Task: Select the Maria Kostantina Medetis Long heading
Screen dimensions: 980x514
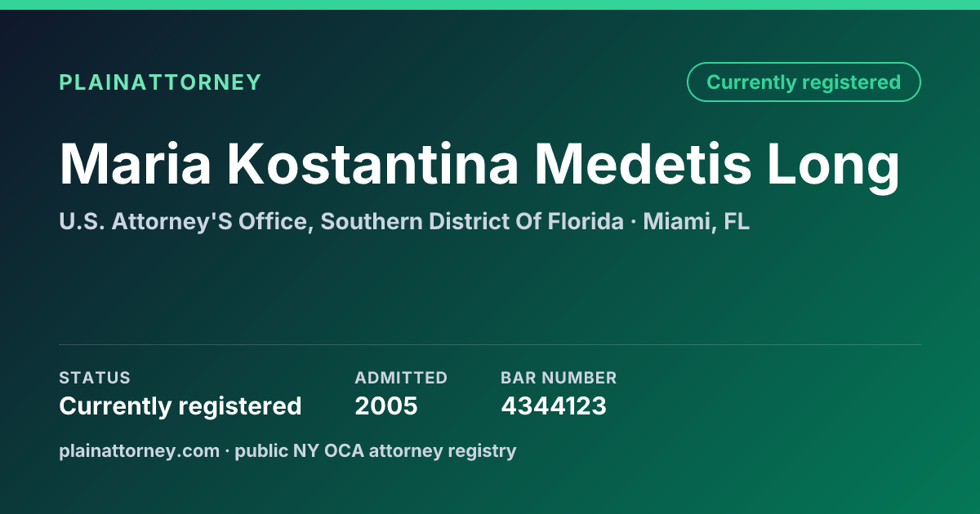Action: pyautogui.click(x=479, y=165)
